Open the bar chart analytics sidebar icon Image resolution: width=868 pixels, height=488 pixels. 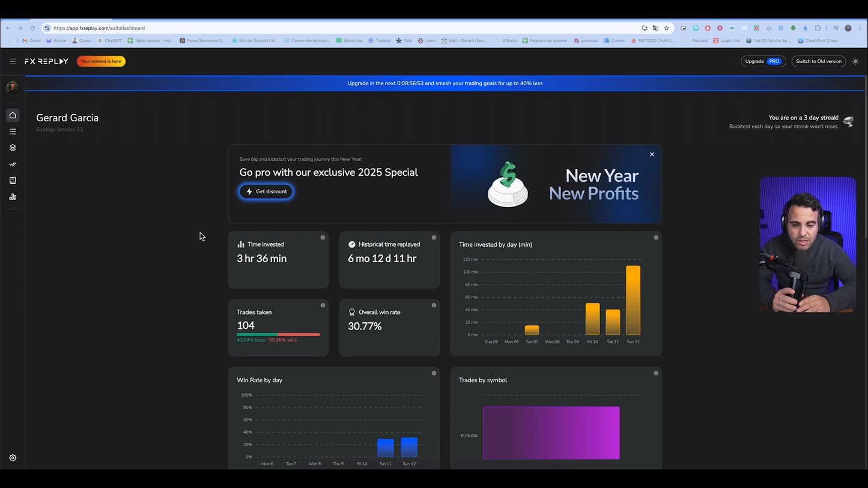click(13, 197)
